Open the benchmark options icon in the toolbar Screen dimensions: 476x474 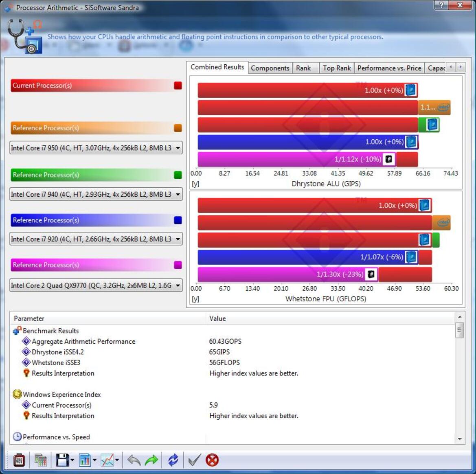pyautogui.click(x=19, y=460)
